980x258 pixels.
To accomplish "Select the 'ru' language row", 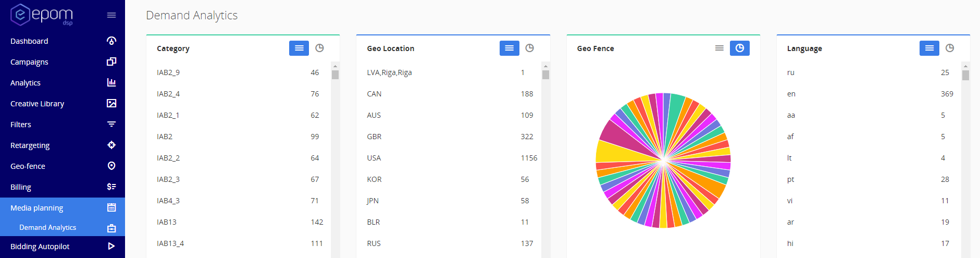I will (x=869, y=72).
